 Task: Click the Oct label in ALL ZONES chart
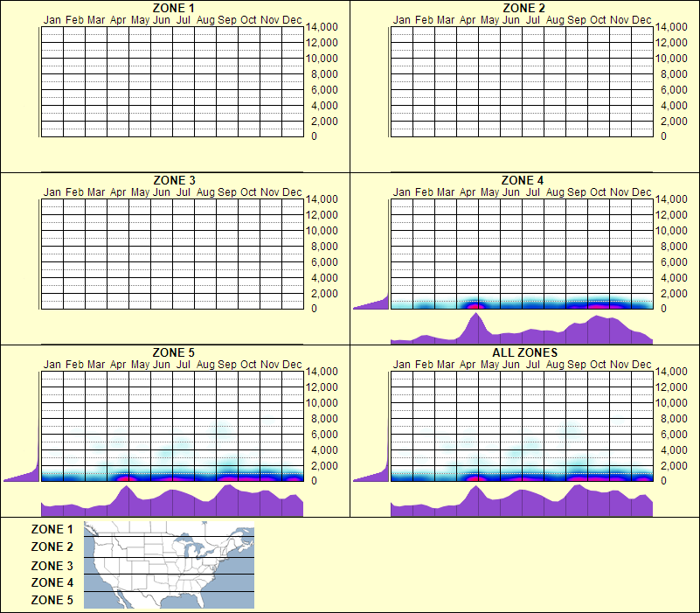coord(598,365)
